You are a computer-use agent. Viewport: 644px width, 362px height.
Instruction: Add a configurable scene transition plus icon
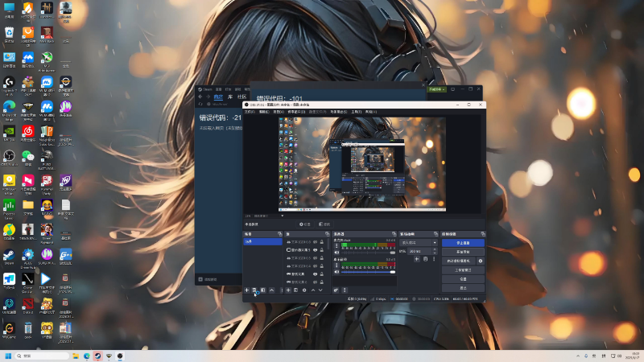coord(417,259)
